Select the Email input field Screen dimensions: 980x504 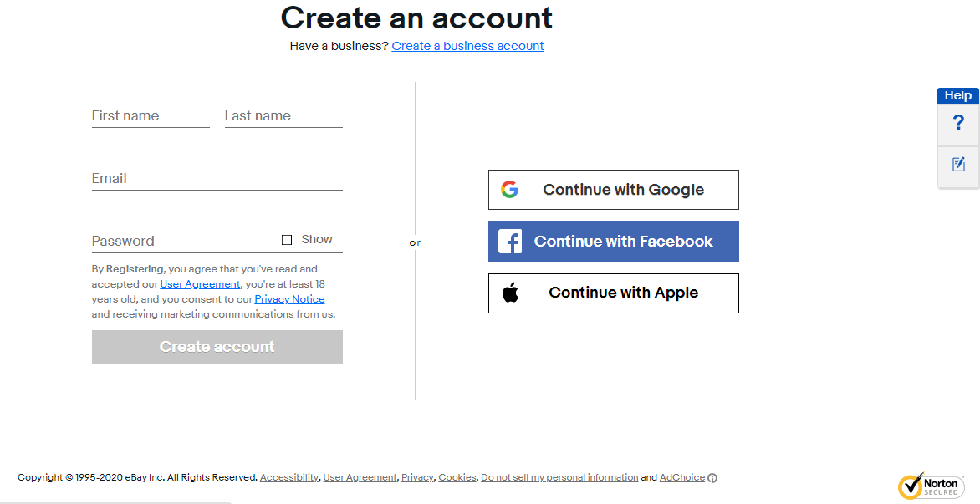click(217, 179)
